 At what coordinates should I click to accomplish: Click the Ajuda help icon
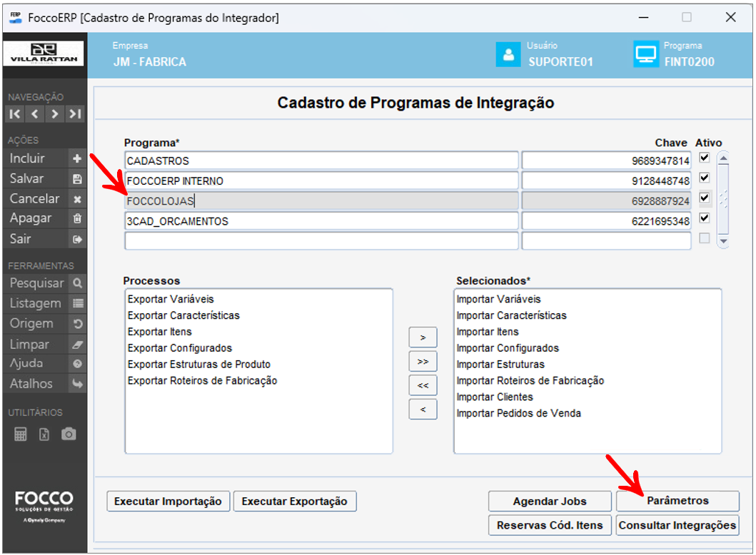[77, 364]
